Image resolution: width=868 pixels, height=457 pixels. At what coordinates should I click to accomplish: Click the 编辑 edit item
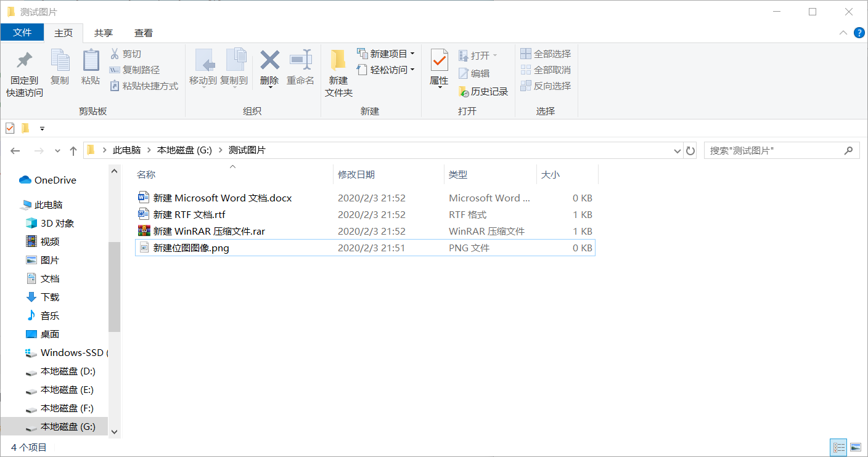coord(474,73)
